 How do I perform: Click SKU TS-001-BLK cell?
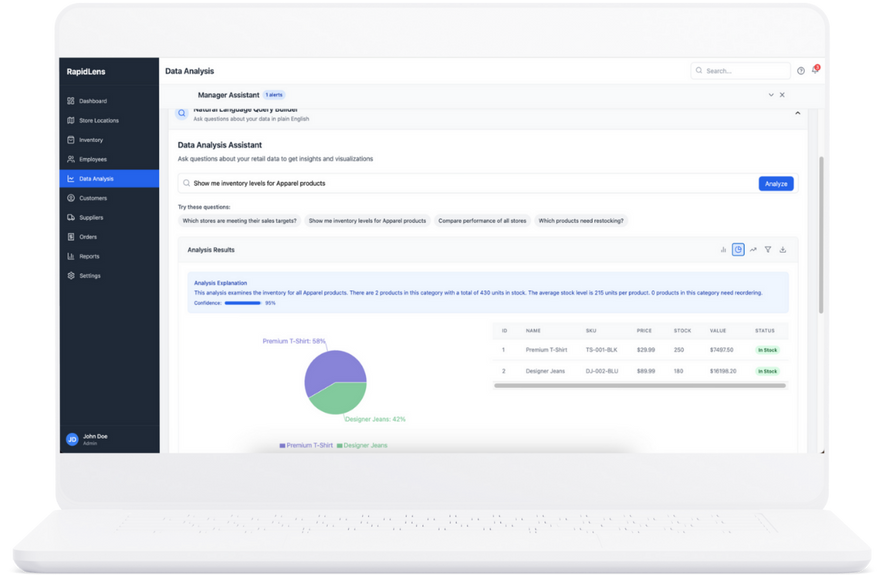(601, 350)
